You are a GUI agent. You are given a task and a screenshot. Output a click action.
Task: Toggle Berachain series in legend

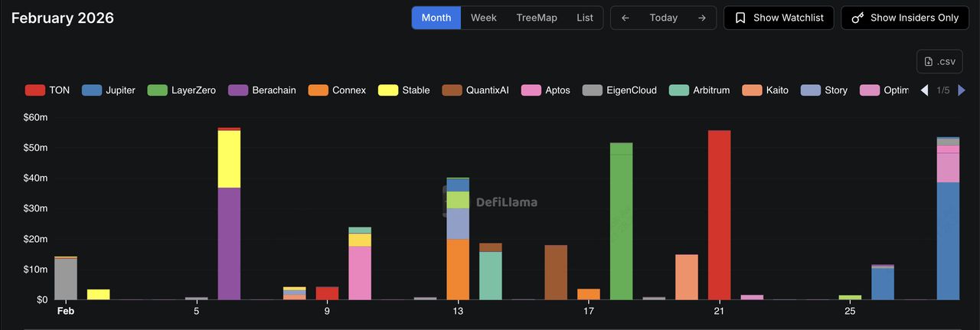tap(262, 90)
